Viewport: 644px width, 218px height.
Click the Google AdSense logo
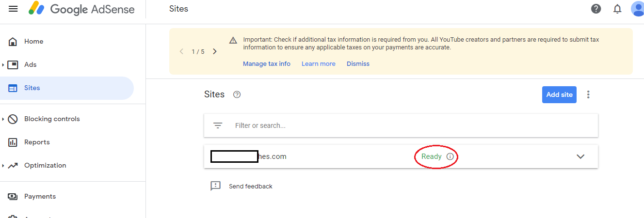click(x=81, y=9)
